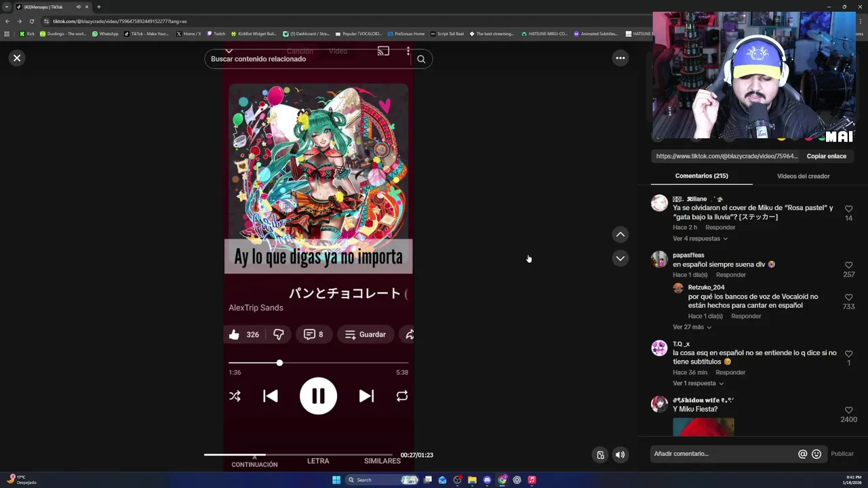
Task: Click Guardar in the music player
Action: (366, 335)
